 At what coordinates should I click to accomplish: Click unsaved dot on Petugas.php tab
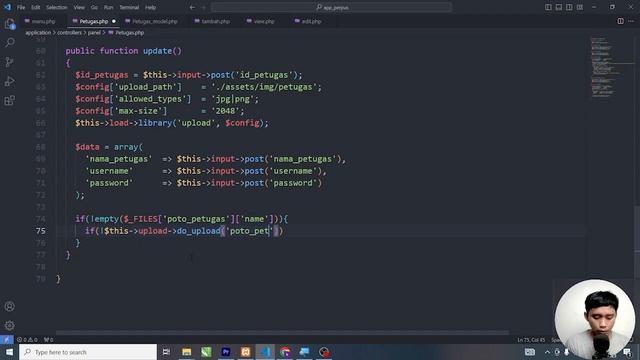point(114,21)
